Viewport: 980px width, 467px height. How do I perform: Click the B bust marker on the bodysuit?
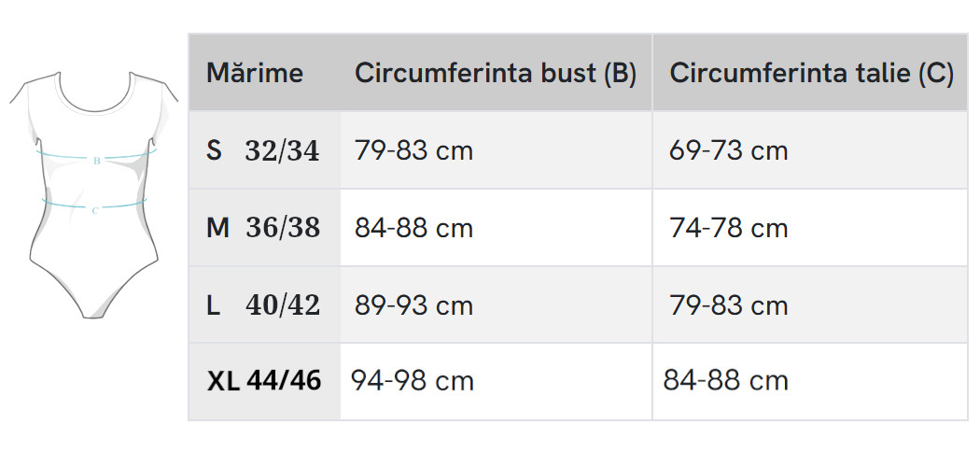[97, 161]
